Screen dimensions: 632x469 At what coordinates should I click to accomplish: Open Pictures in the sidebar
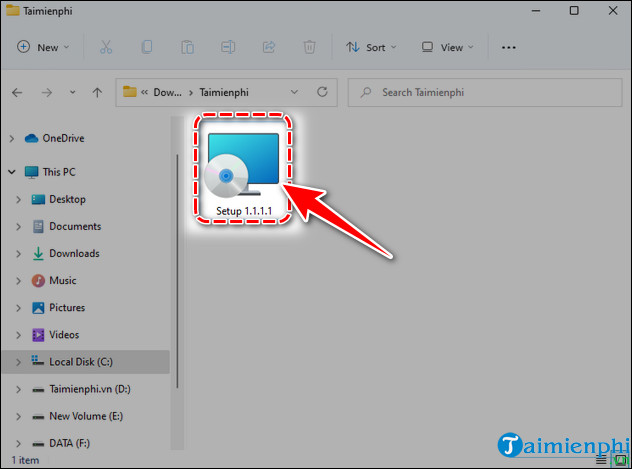(x=58, y=308)
